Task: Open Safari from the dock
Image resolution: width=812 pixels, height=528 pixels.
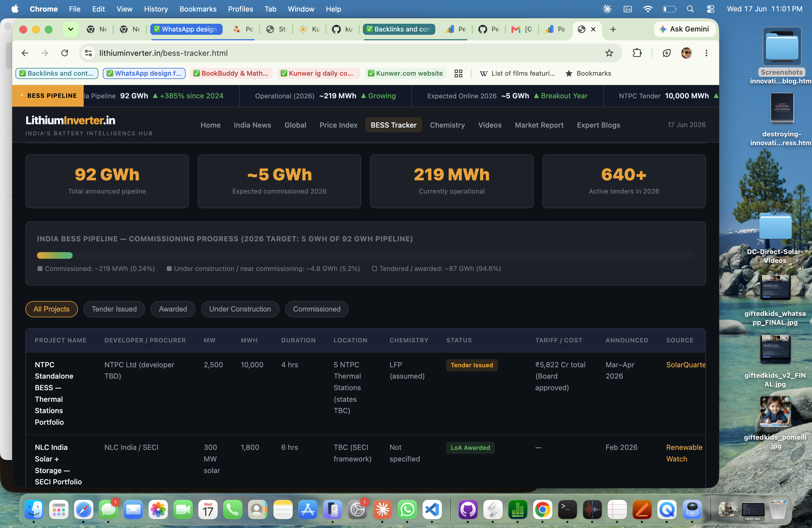Action: pyautogui.click(x=84, y=509)
